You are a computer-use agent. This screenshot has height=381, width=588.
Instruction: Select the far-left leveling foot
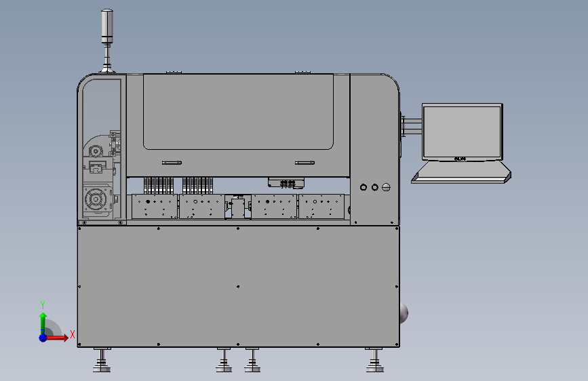click(x=102, y=360)
